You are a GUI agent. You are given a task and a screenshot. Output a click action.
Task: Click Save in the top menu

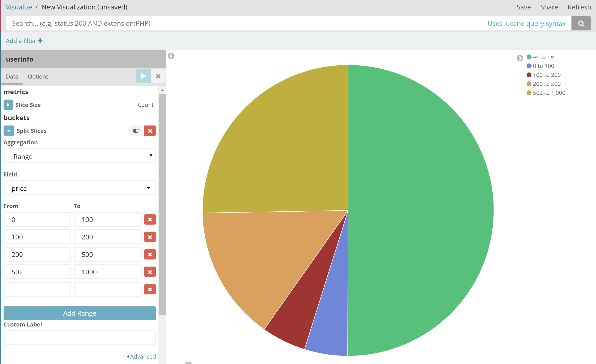click(x=524, y=7)
